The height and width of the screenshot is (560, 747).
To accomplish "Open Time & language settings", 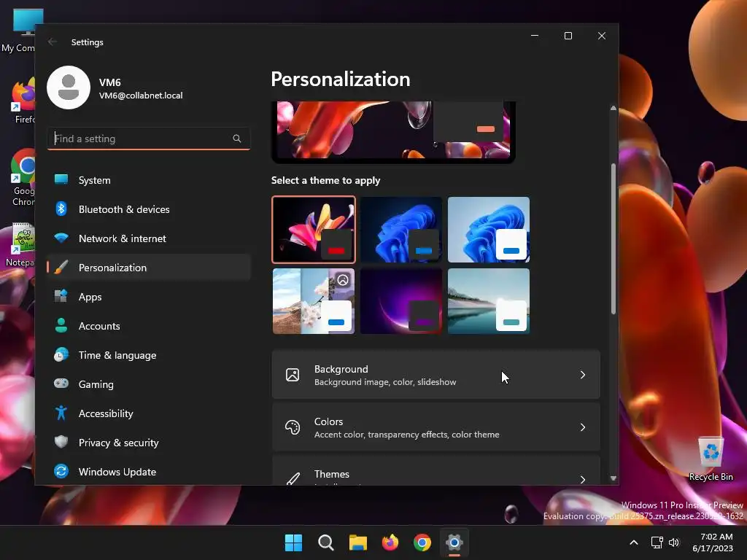I will click(149, 355).
